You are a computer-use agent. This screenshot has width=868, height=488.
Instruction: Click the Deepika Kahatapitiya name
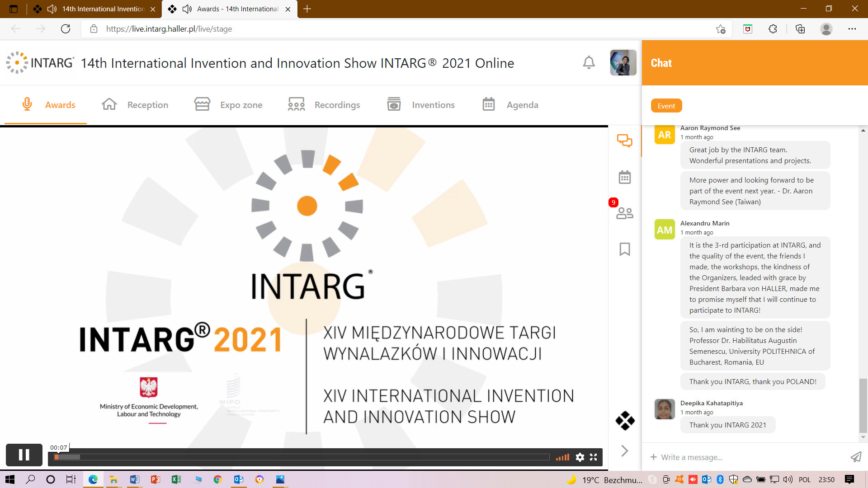coord(712,403)
